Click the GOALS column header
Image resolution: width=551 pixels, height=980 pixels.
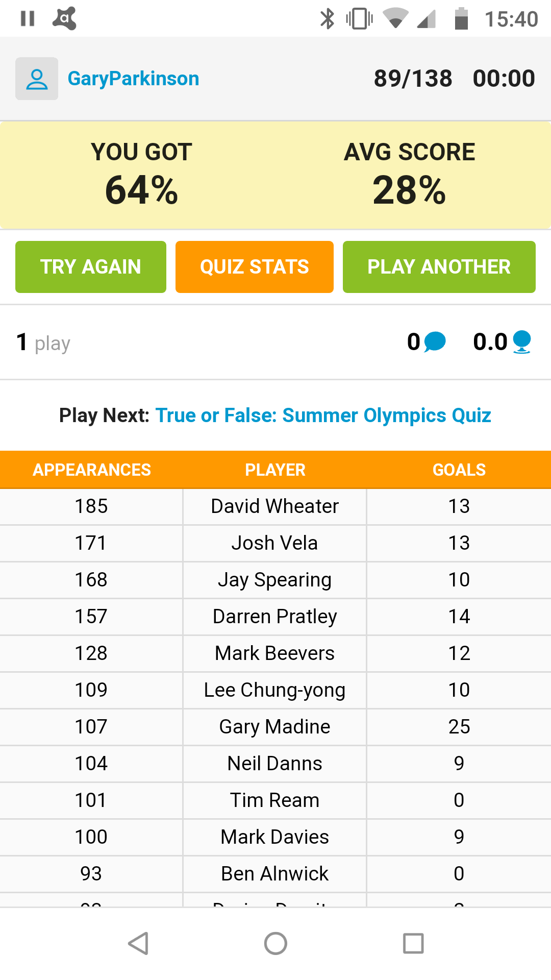[x=459, y=470]
